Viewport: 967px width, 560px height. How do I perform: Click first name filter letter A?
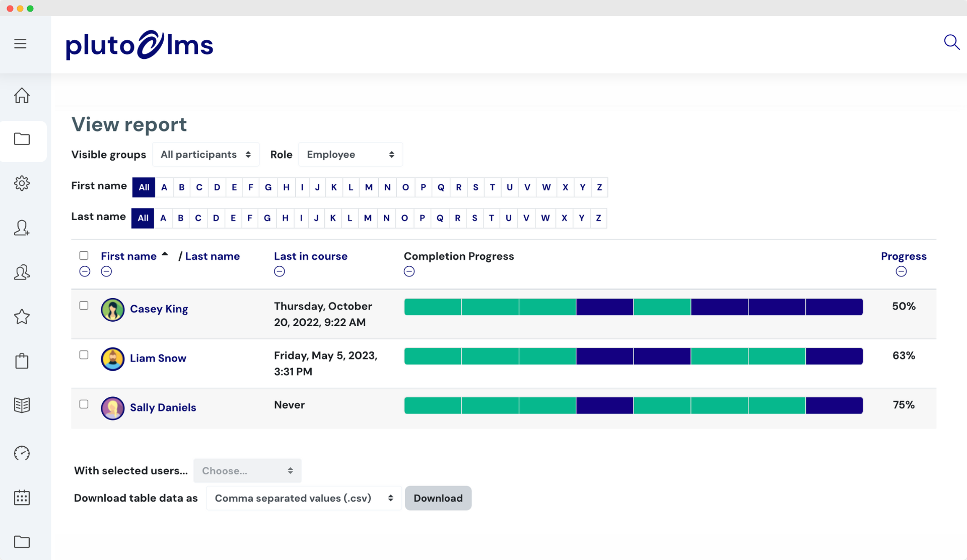163,187
